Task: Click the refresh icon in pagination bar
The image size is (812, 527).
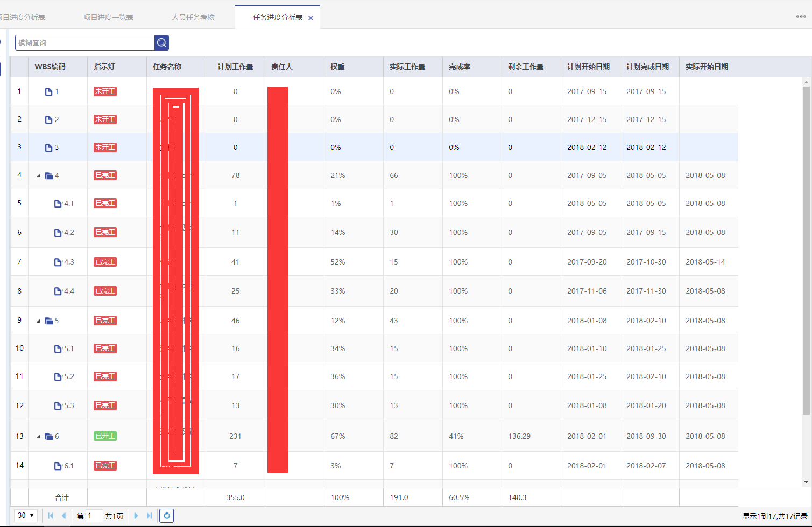Action: 167,516
